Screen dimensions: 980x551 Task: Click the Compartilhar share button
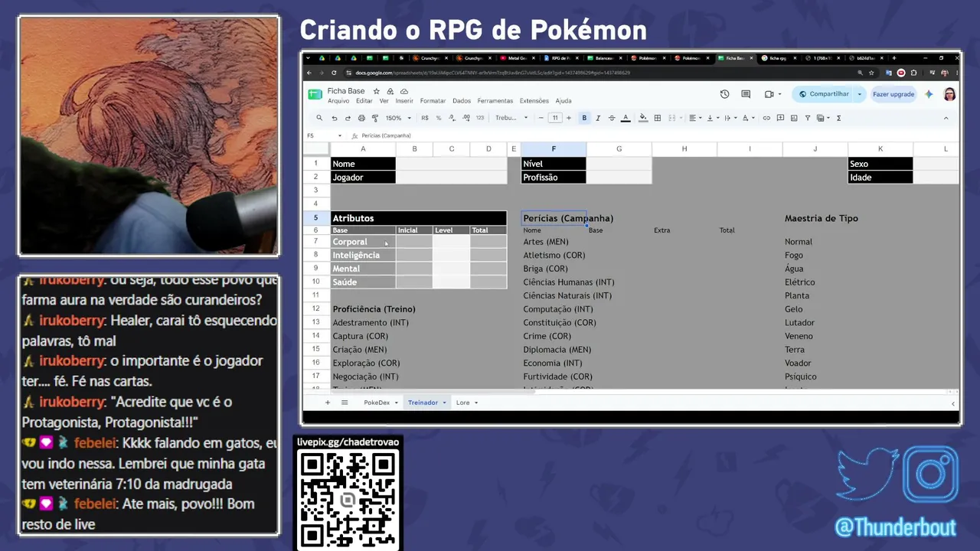coord(824,94)
